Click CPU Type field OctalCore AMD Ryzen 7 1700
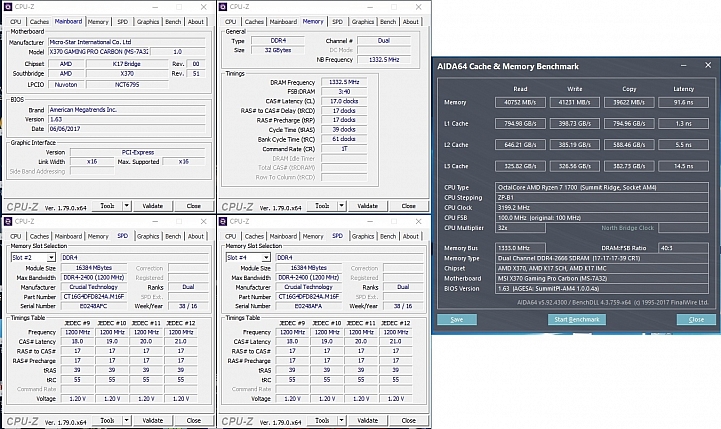The height and width of the screenshot is (429, 721). 602,188
